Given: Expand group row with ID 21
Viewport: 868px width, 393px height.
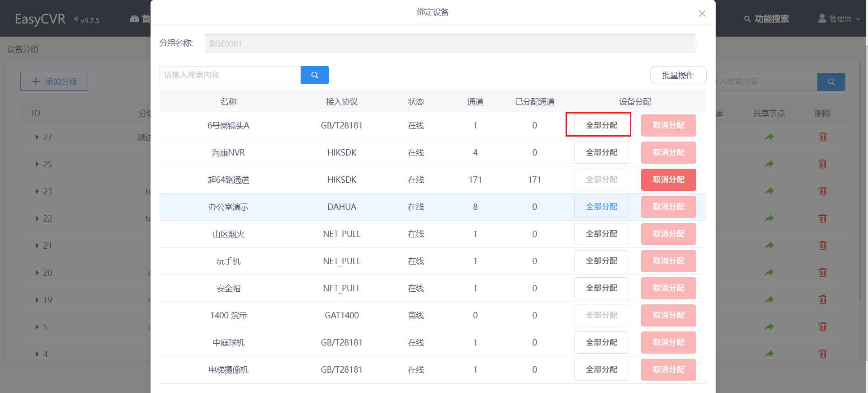Looking at the screenshot, I should (x=37, y=246).
